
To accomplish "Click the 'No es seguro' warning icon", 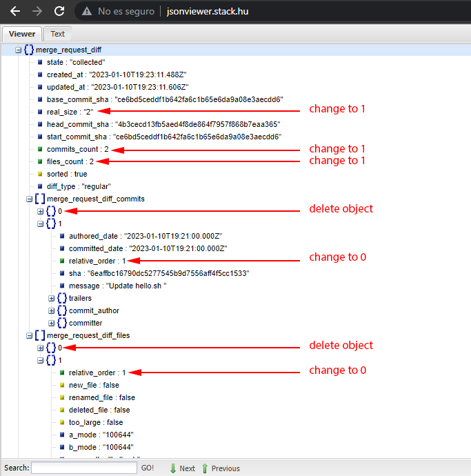I will tap(86, 11).
